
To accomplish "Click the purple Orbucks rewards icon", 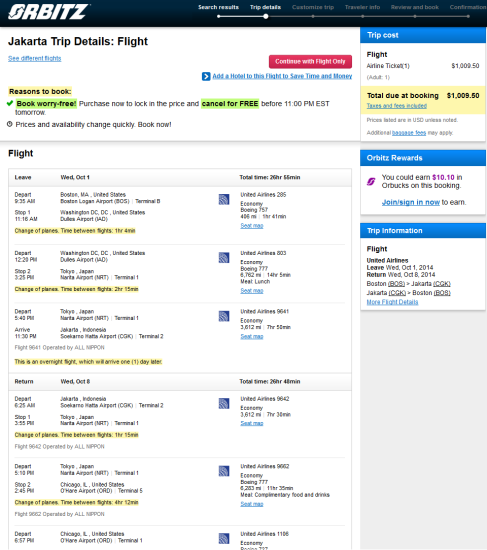I will [371, 181].
